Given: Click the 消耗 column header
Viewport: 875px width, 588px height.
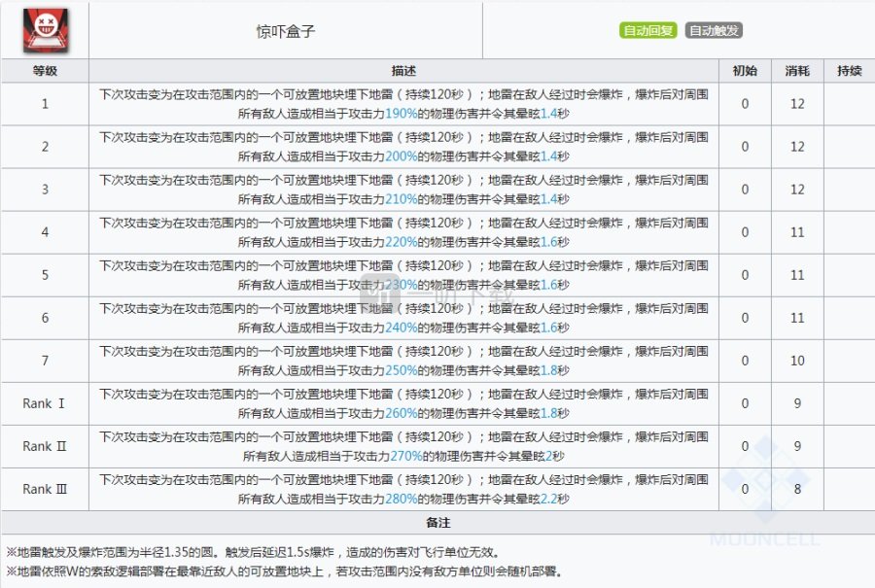Looking at the screenshot, I should click(x=797, y=71).
